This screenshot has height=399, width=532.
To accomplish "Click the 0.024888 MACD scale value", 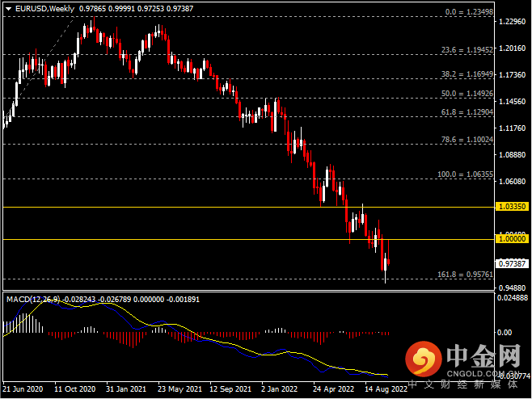I will (x=513, y=298).
